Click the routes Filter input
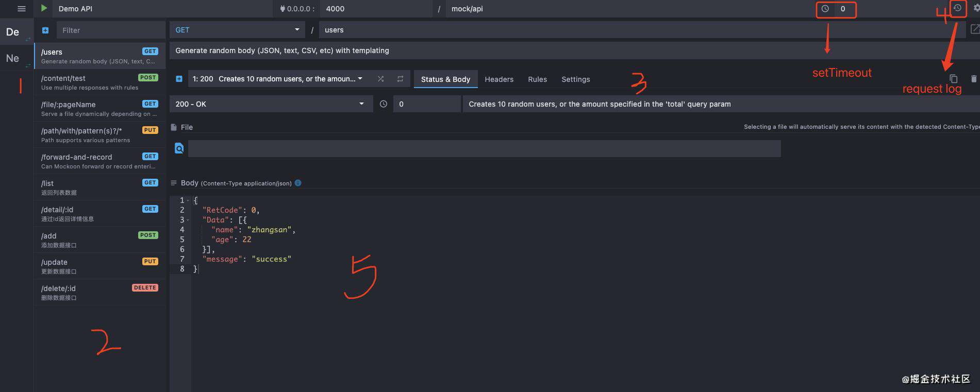Screen dimensions: 980x392 point(111,30)
